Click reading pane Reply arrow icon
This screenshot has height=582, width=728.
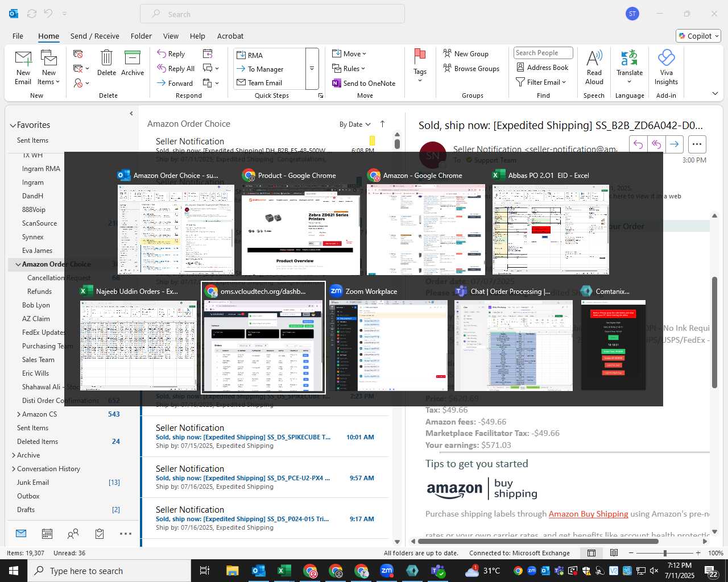pyautogui.click(x=638, y=144)
